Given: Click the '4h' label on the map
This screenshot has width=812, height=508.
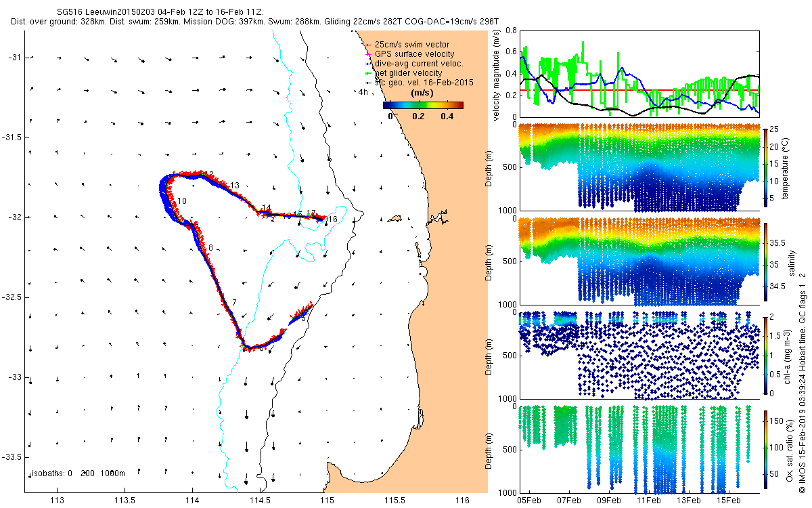Looking at the screenshot, I should click(363, 93).
